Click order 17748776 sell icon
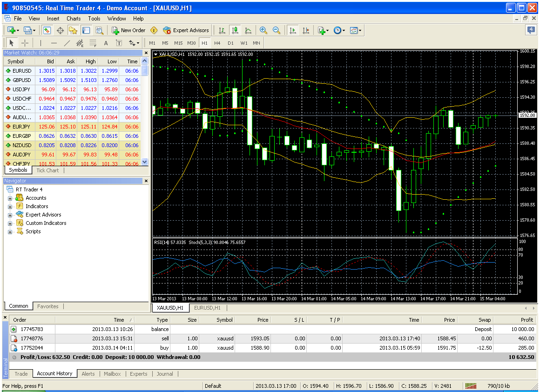 pyautogui.click(x=14, y=338)
